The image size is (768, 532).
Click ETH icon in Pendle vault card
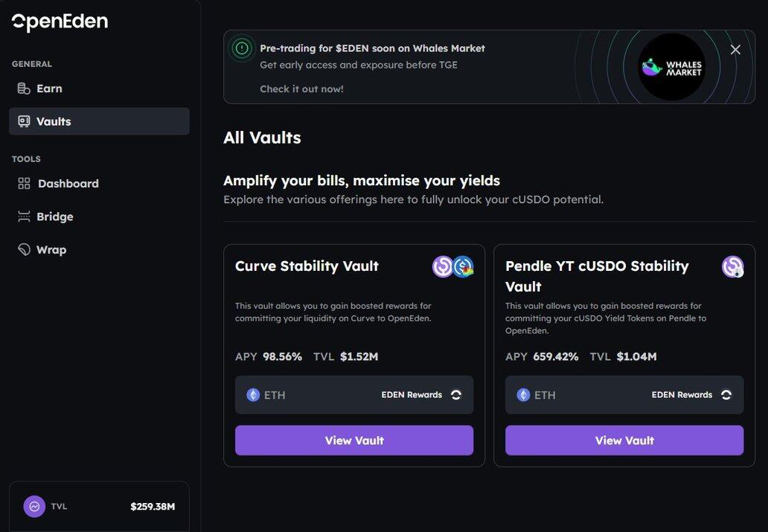(x=524, y=395)
